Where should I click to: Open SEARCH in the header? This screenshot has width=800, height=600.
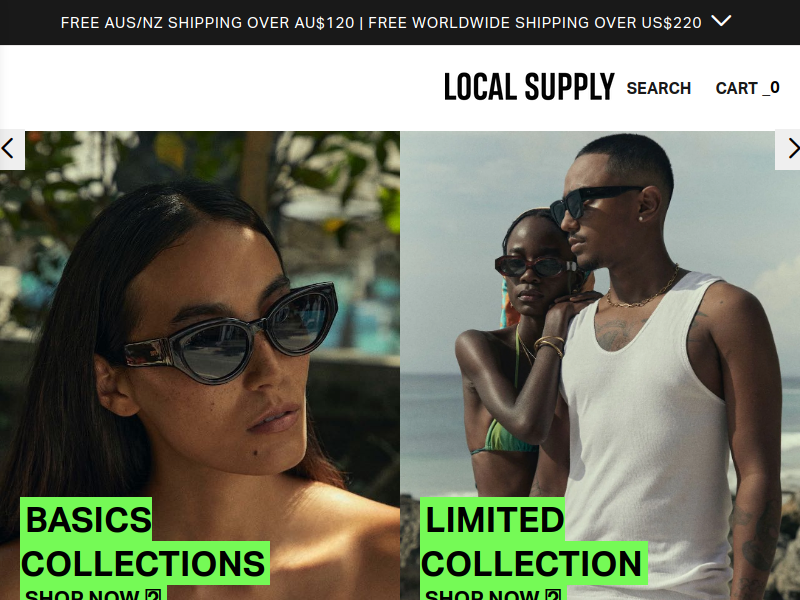[659, 88]
